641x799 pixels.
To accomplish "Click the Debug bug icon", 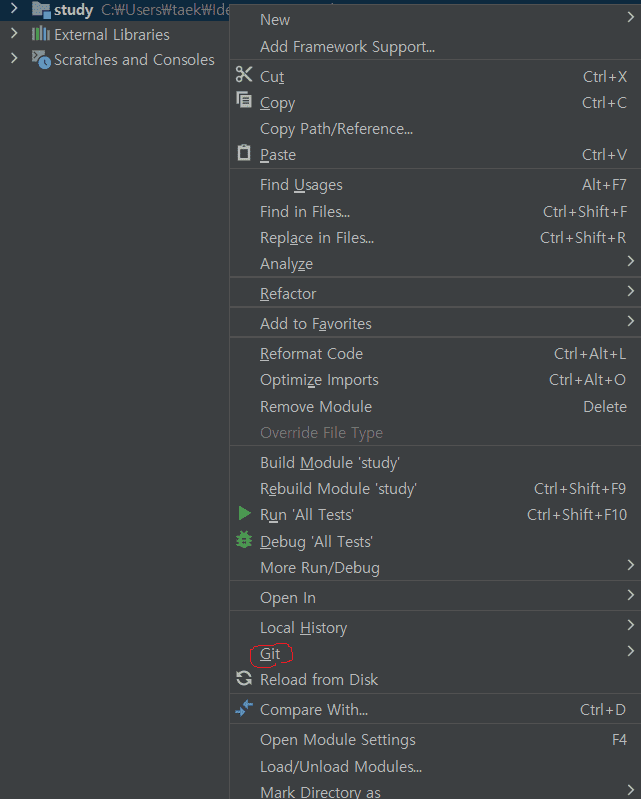I will click(244, 540).
